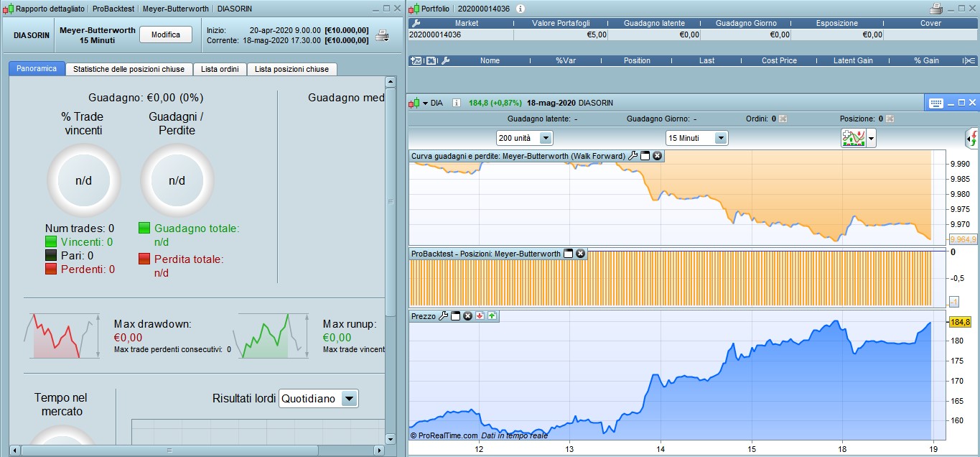
Task: Click the 9.964,9 equity label on the axis
Action: click(963, 239)
